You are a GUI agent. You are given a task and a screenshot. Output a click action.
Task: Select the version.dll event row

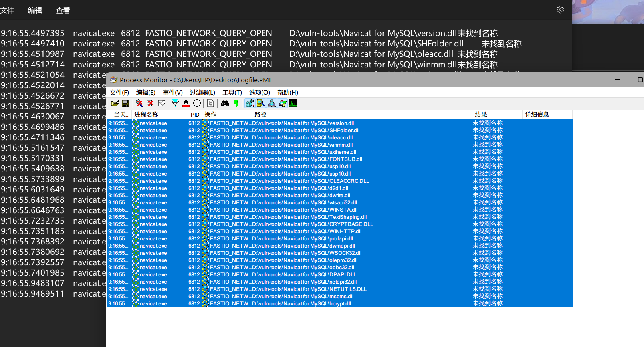coord(339,123)
